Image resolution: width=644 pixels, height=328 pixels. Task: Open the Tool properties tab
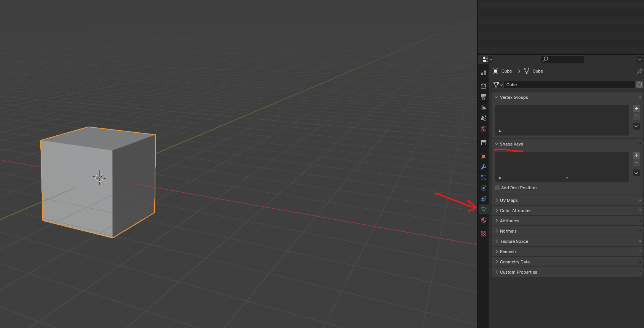coord(484,73)
